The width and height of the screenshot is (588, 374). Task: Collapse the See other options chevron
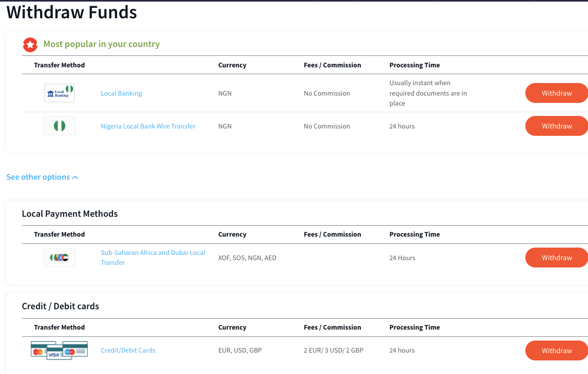coord(75,178)
